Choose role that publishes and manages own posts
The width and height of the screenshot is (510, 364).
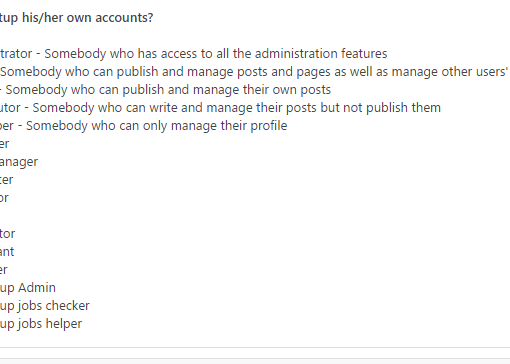coord(165,90)
